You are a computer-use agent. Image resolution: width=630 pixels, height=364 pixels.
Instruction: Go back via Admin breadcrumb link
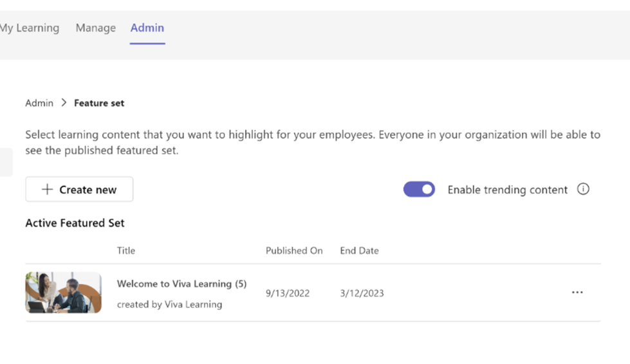click(39, 103)
